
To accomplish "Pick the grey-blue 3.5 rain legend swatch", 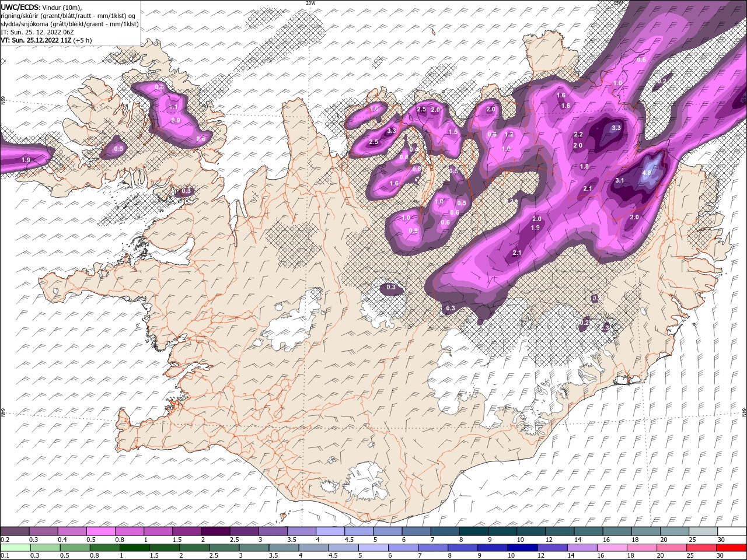I will [284, 547].
